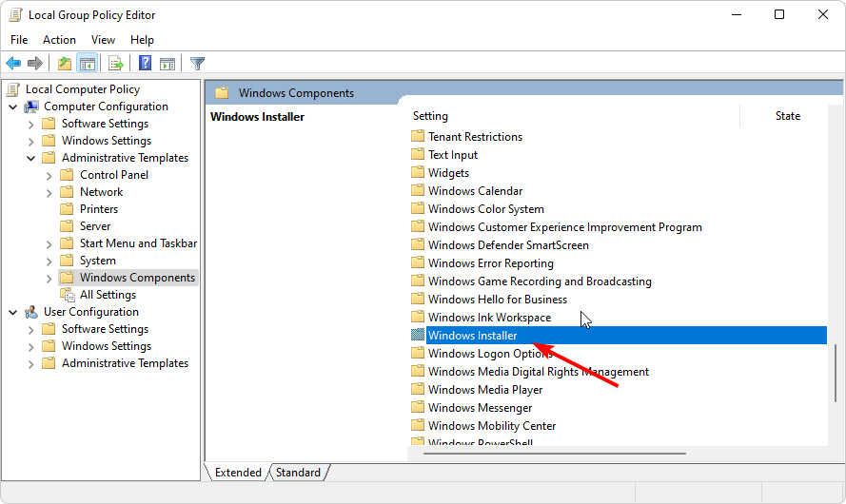Select Windows Mobility Center entry
The width and height of the screenshot is (846, 504).
pyautogui.click(x=492, y=426)
